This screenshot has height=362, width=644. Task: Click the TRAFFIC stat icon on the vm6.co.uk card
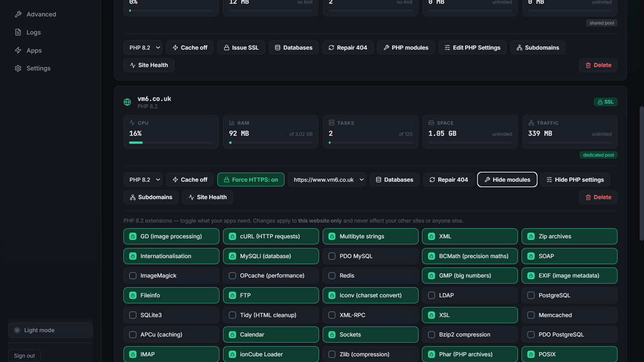pyautogui.click(x=531, y=123)
